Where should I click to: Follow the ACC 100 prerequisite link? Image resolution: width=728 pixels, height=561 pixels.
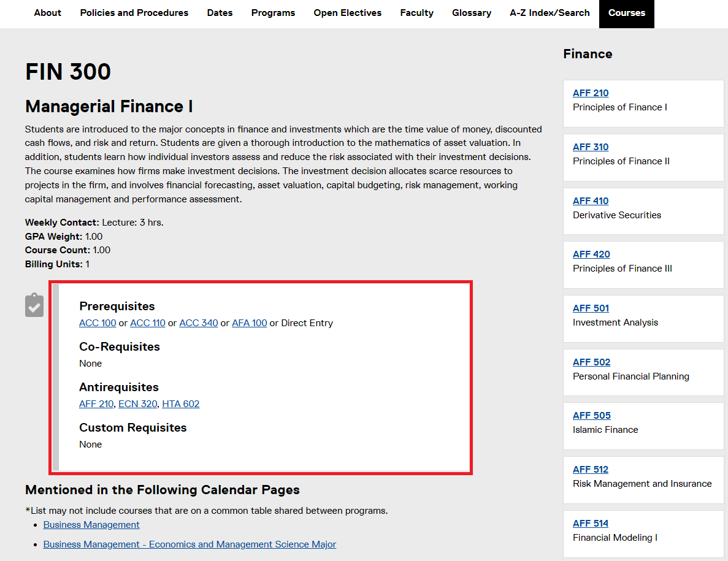[98, 323]
